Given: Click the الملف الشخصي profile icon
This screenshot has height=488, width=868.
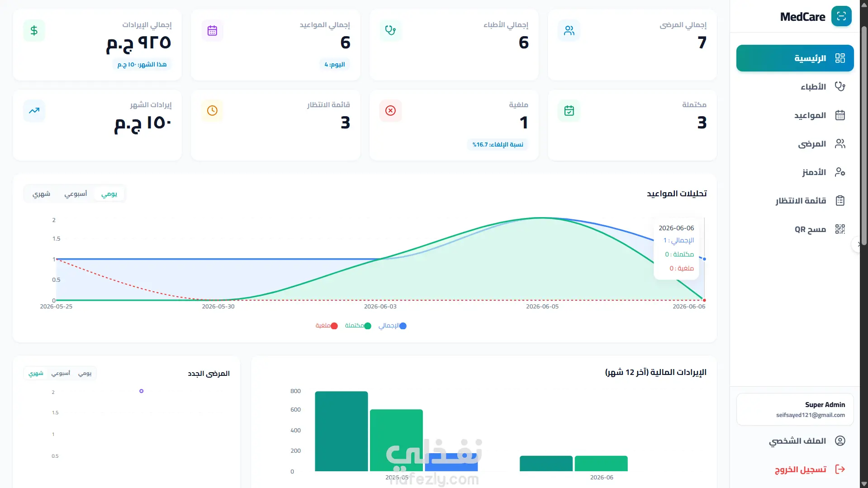Looking at the screenshot, I should point(840,441).
